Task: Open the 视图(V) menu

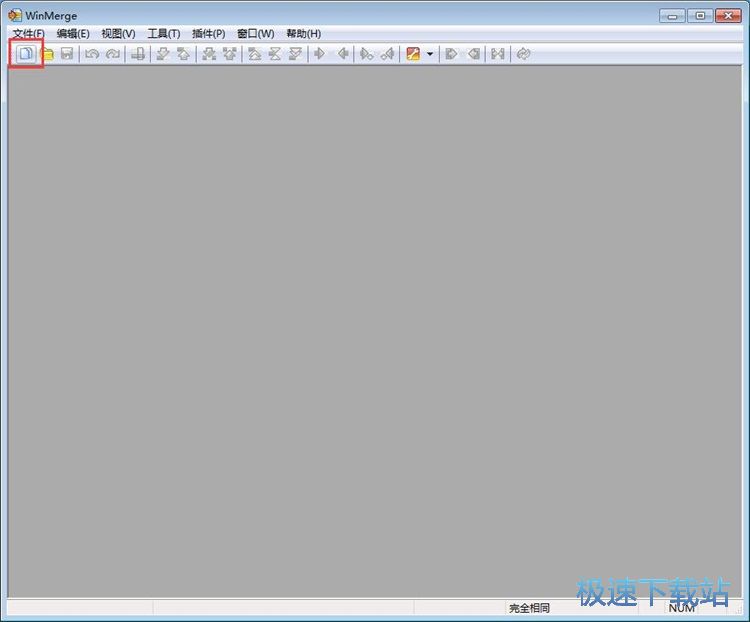Action: click(x=118, y=34)
